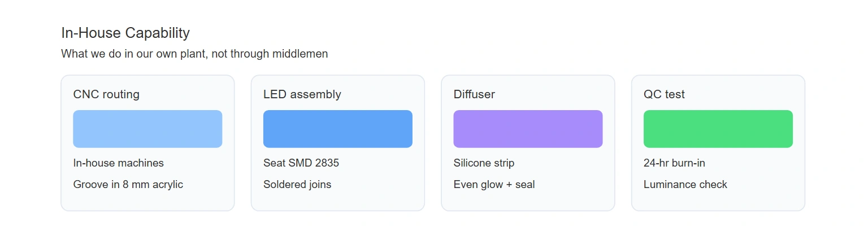Click the empty bottom of the QC test card

[x=718, y=201]
